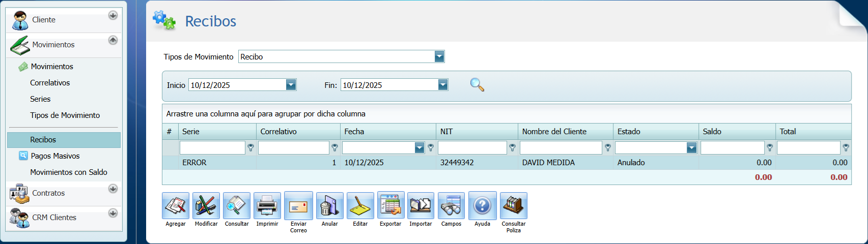The height and width of the screenshot is (244, 868).
Task: Expand the Fin date dropdown arrow
Action: [443, 85]
